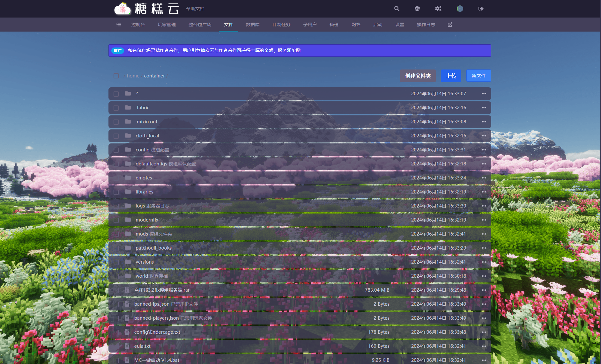Switch to the 控制台 tab
Image resolution: width=601 pixels, height=364 pixels.
[138, 25]
